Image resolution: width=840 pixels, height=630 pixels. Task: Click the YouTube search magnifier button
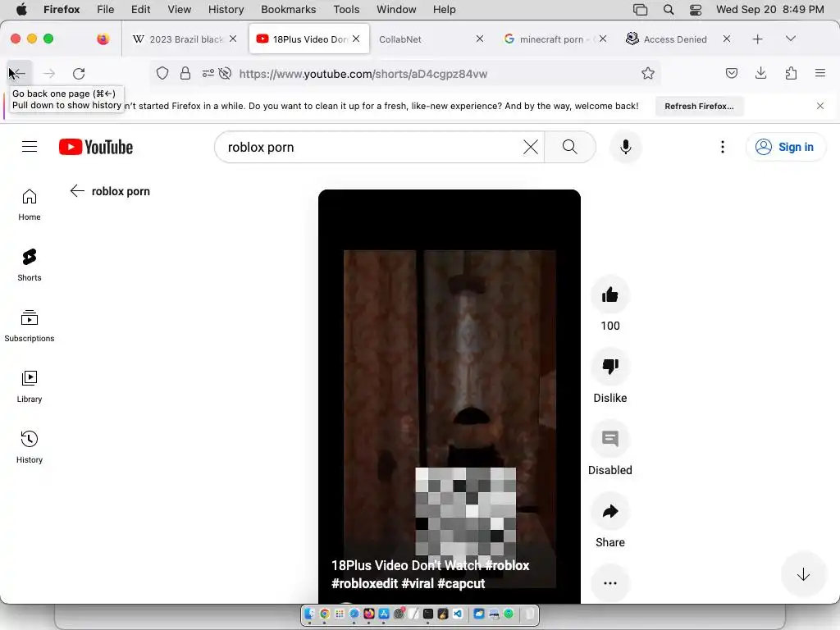pyautogui.click(x=570, y=147)
